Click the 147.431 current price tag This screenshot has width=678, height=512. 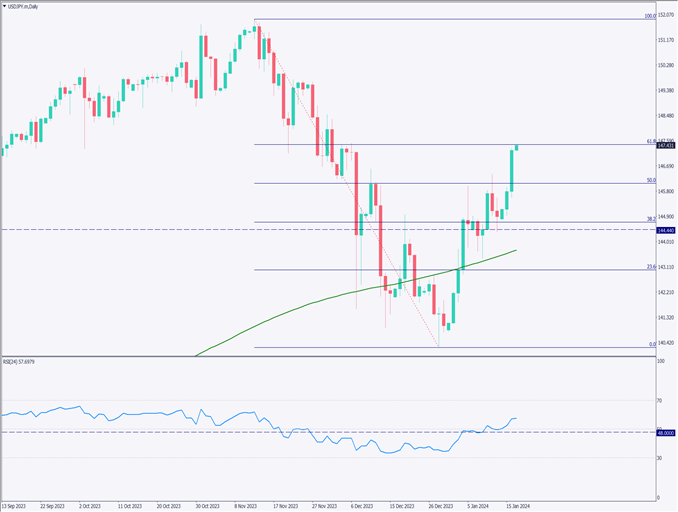tap(665, 145)
